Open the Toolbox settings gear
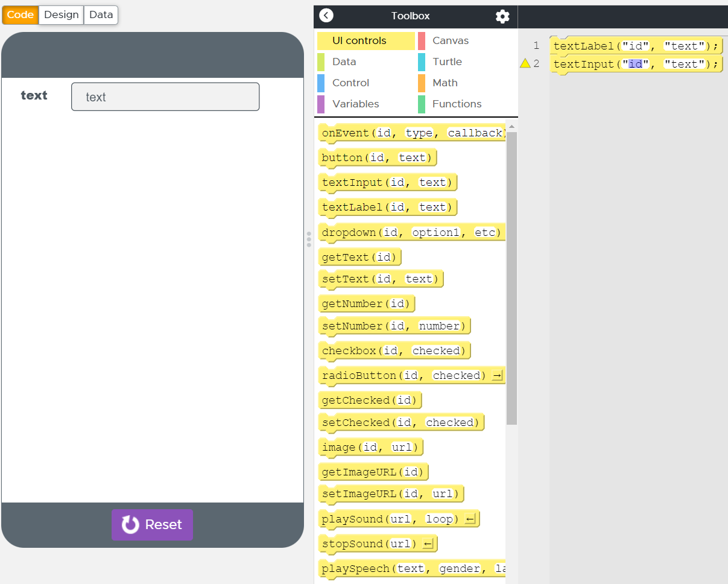The width and height of the screenshot is (728, 584). [x=502, y=16]
